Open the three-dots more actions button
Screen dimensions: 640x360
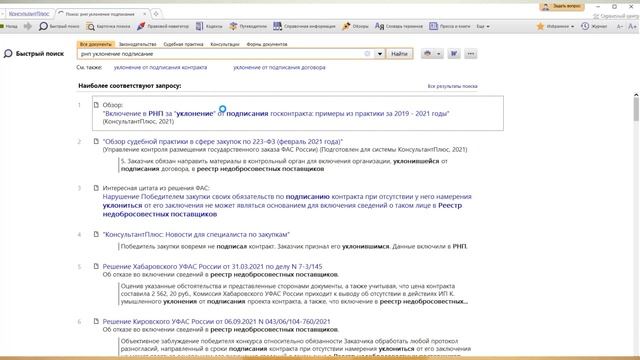(471, 53)
